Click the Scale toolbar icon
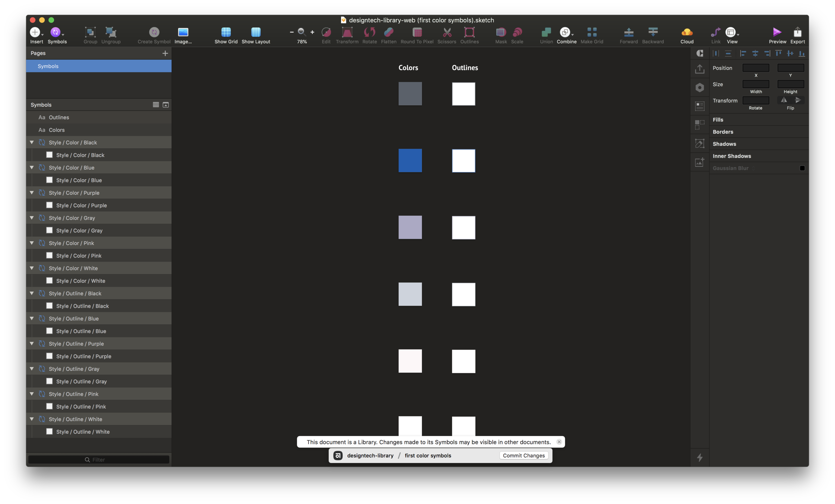This screenshot has width=835, height=504. click(517, 32)
